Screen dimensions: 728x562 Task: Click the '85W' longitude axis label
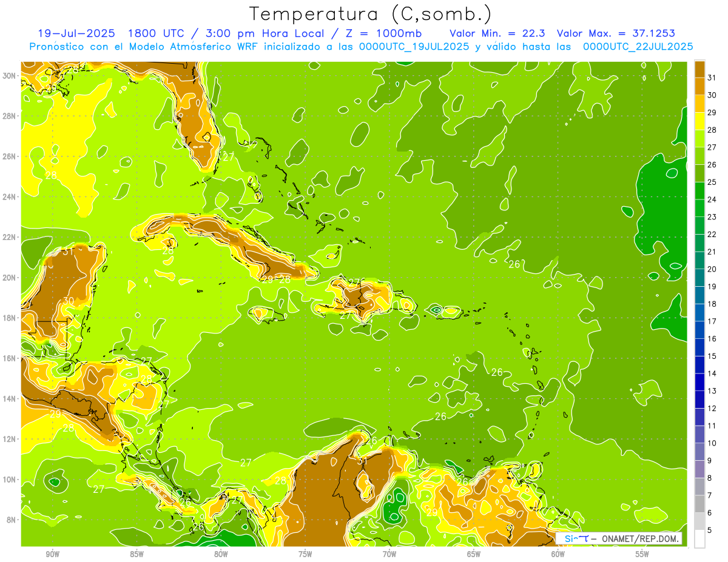coord(136,554)
